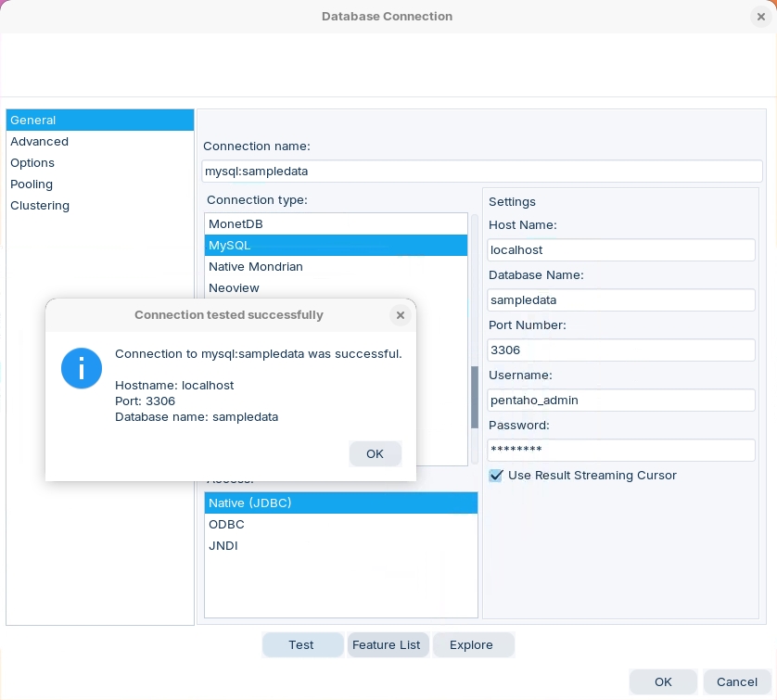Pick Neoview from connection types
Screen dimensions: 777x700
point(234,288)
